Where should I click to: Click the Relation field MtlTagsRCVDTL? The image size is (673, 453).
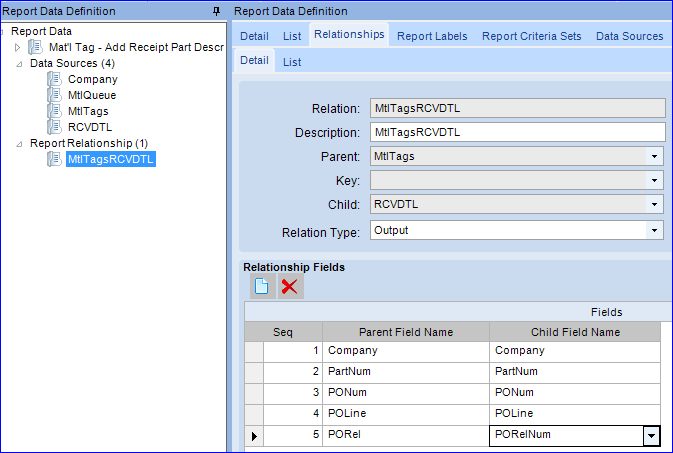pos(517,108)
